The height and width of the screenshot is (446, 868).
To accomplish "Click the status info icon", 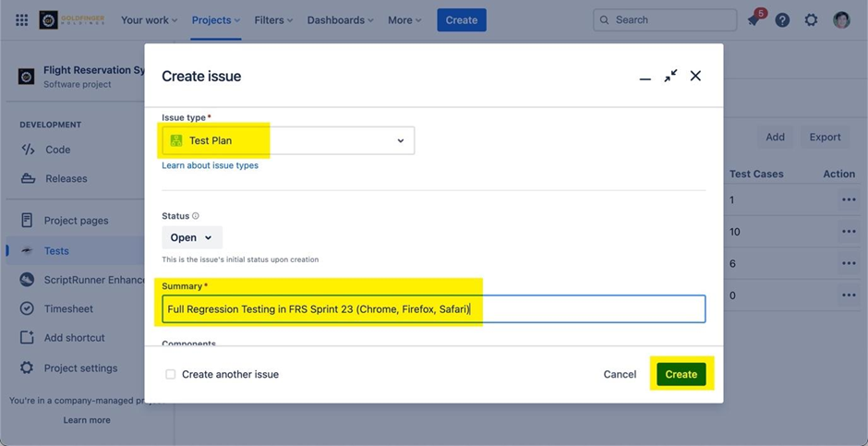I will point(196,216).
